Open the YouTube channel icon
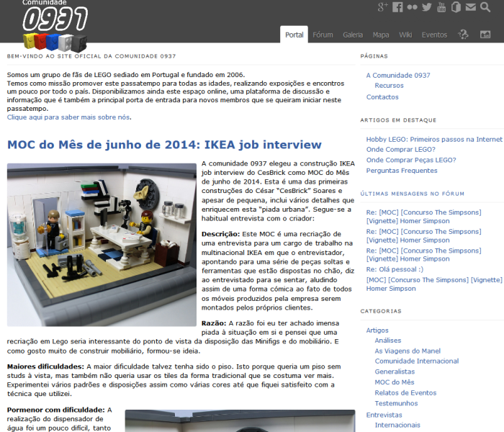The width and height of the screenshot is (504, 432). (x=441, y=7)
